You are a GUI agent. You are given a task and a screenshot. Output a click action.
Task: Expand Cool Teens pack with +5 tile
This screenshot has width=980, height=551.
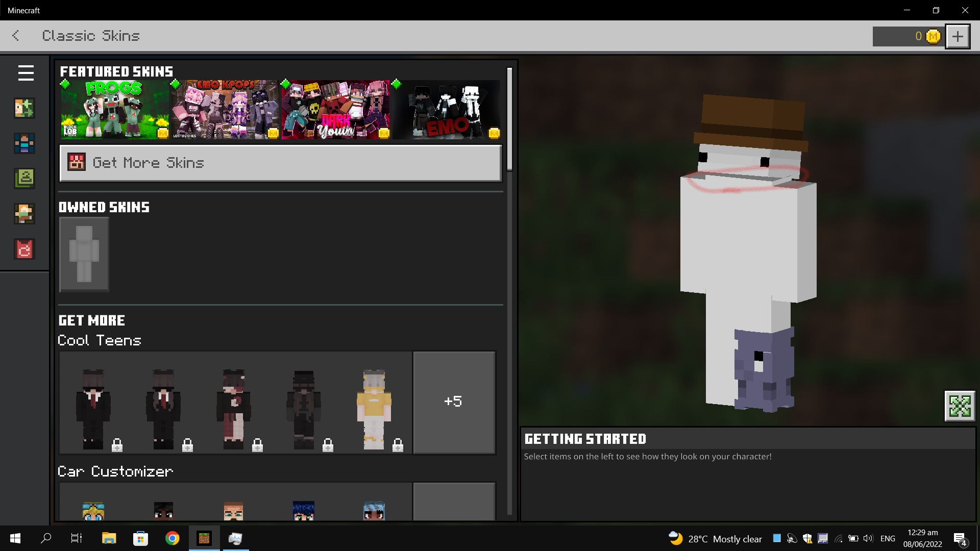click(454, 402)
